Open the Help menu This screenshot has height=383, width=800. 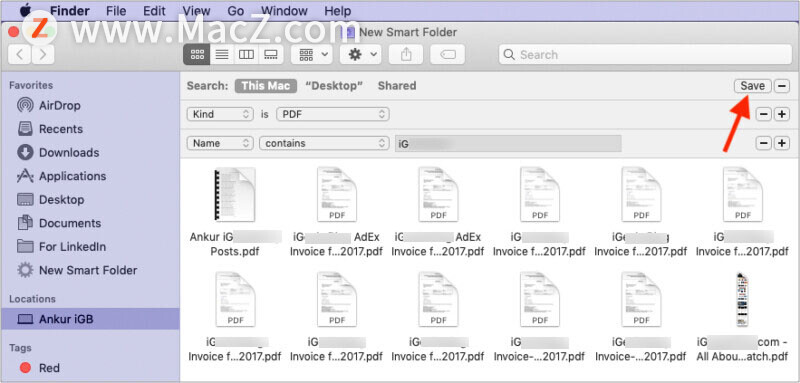pos(338,11)
